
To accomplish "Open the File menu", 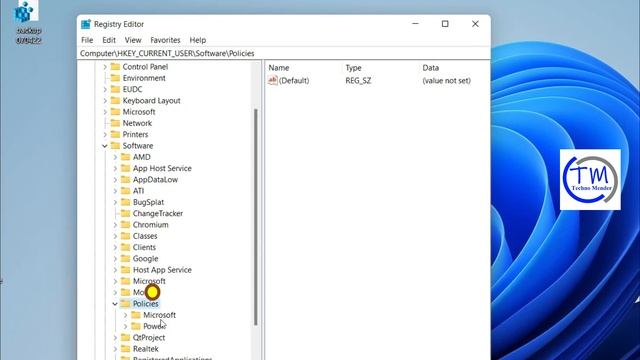I will tap(87, 40).
